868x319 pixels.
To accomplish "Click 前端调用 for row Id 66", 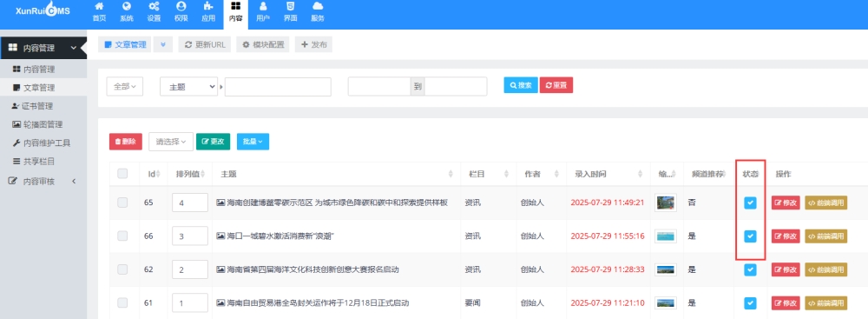I will click(x=826, y=236).
